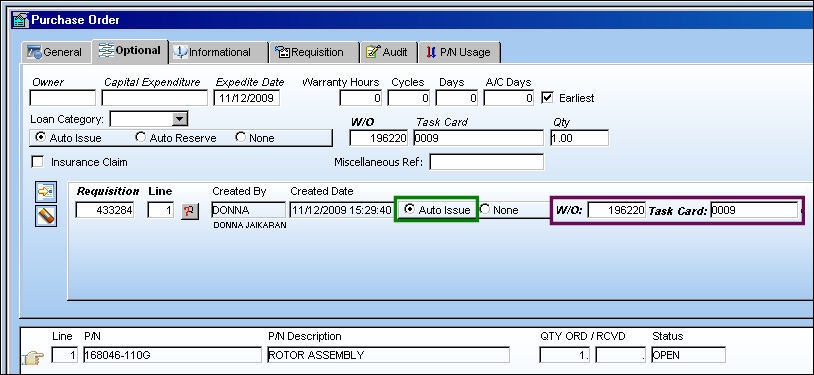Click the Owner input field

click(x=63, y=98)
